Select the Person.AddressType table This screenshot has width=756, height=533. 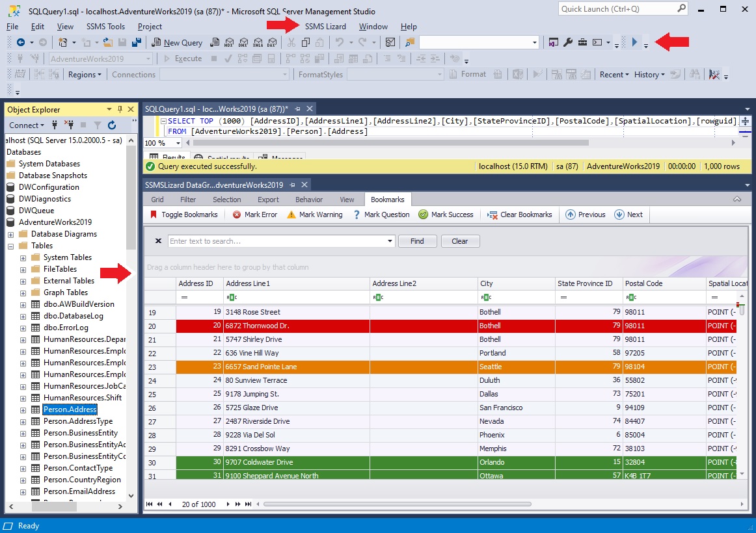[x=78, y=421]
